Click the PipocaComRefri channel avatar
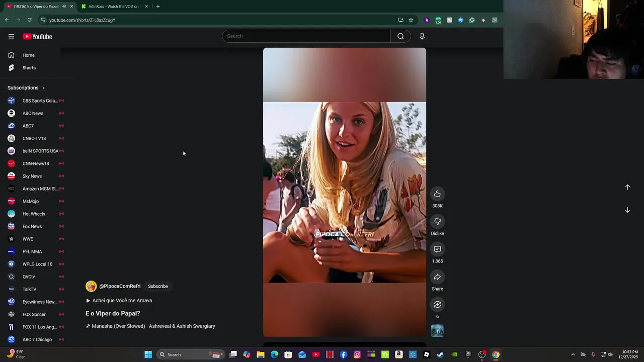Viewport: 644px width, 362px height. [x=91, y=286]
